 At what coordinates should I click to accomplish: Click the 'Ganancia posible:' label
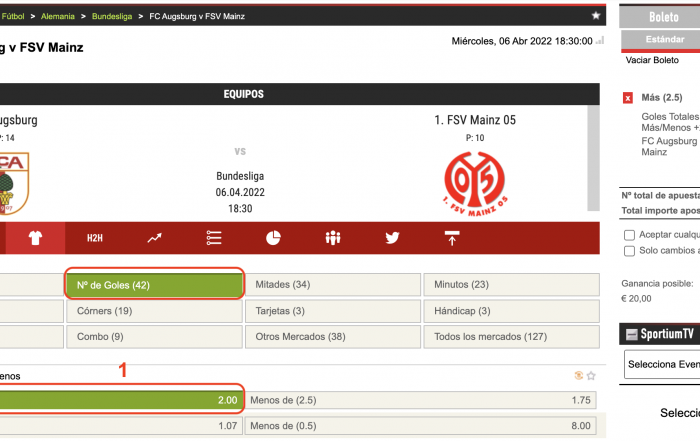coord(657,283)
